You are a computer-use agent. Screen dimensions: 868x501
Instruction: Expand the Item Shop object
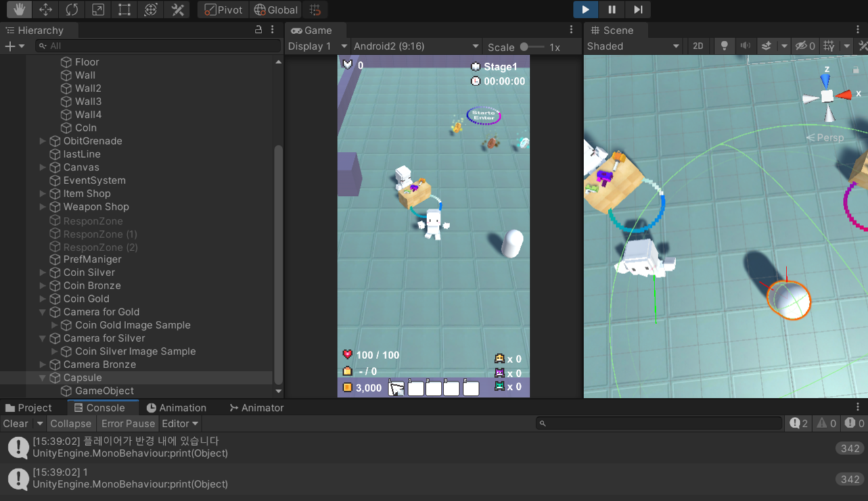[x=43, y=193]
